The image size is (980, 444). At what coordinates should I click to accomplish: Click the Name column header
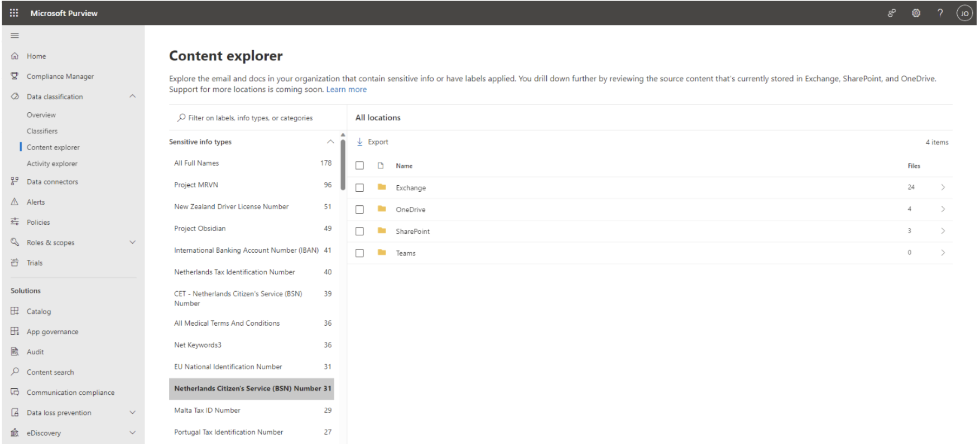(x=404, y=166)
